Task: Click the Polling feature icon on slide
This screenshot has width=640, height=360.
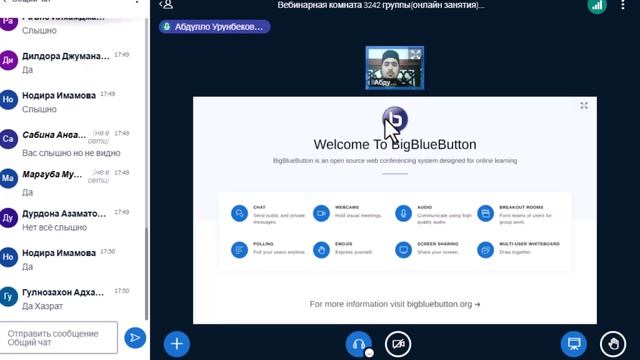Action: pos(239,249)
